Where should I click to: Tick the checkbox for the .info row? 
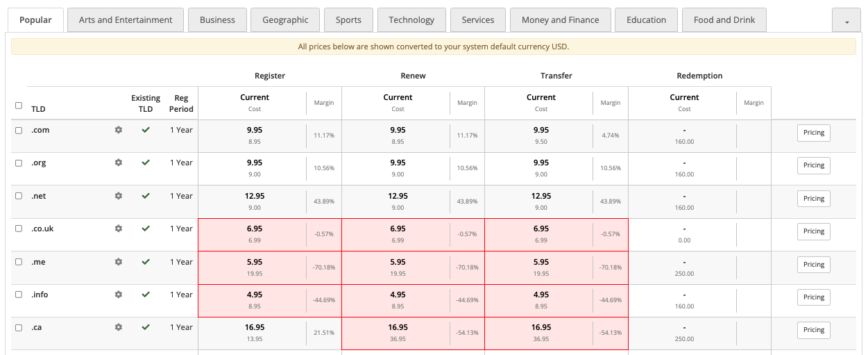point(19,295)
